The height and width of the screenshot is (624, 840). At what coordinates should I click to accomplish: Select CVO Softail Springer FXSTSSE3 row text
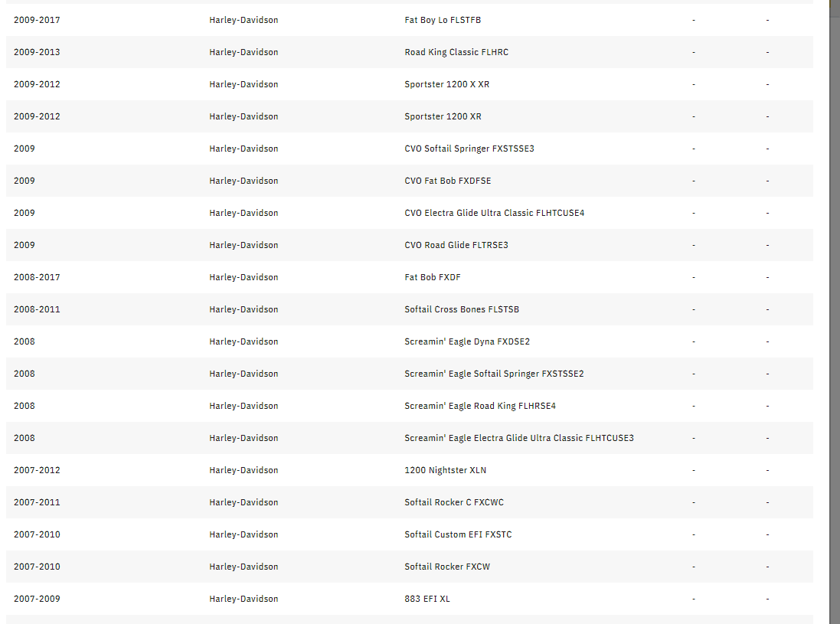[469, 149]
